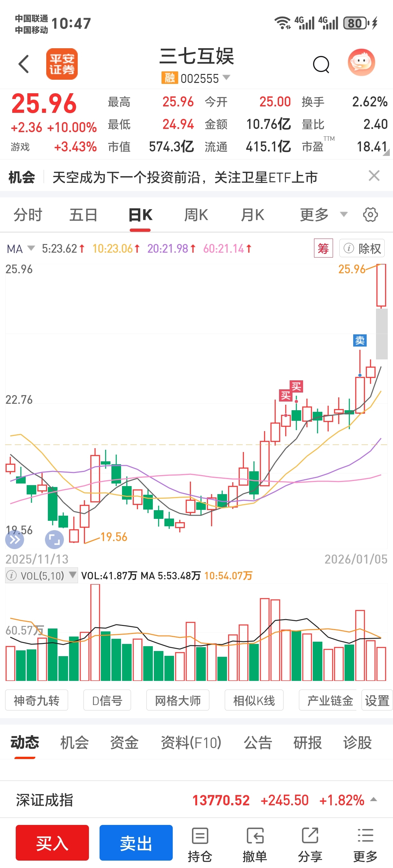This screenshot has height=868, width=393.
Task: Enable 网格大师 indicator
Action: [x=178, y=701]
